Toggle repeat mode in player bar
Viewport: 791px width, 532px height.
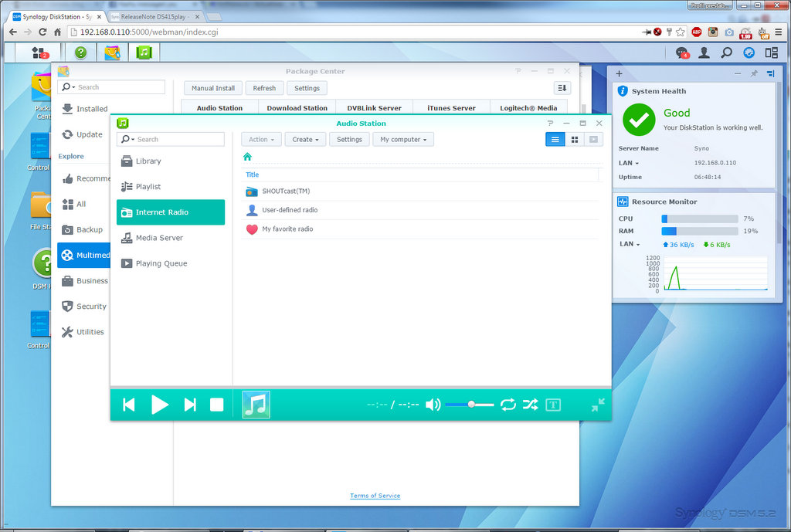click(x=508, y=405)
